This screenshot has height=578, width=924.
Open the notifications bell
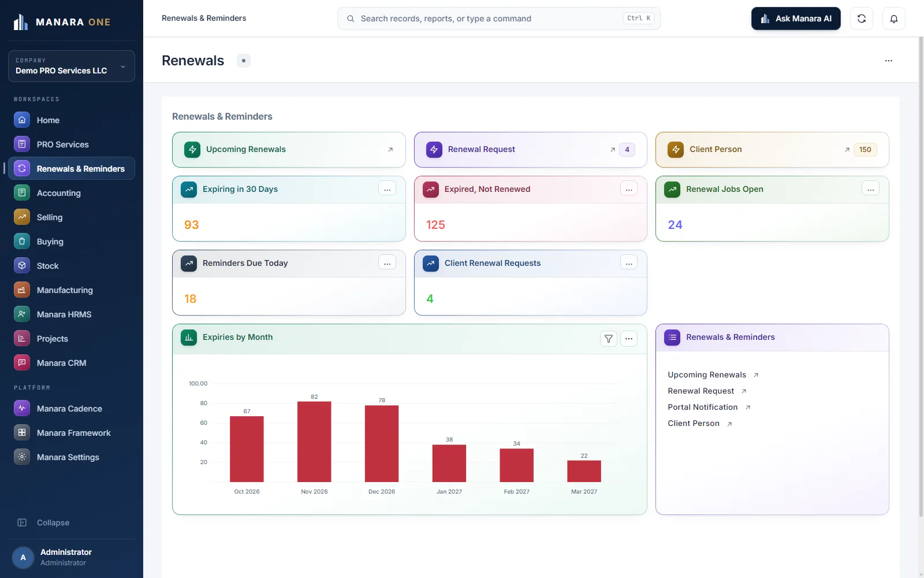[x=894, y=18]
